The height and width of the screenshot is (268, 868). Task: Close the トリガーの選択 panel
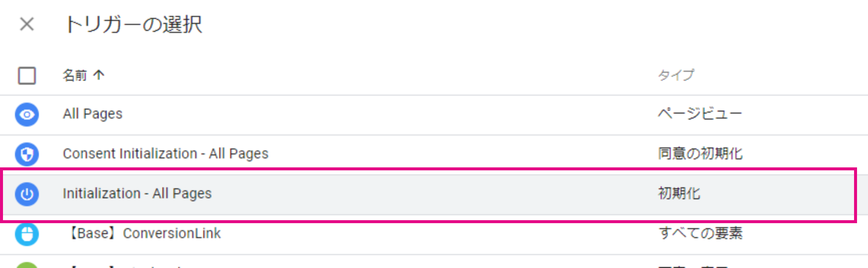pyautogui.click(x=27, y=24)
